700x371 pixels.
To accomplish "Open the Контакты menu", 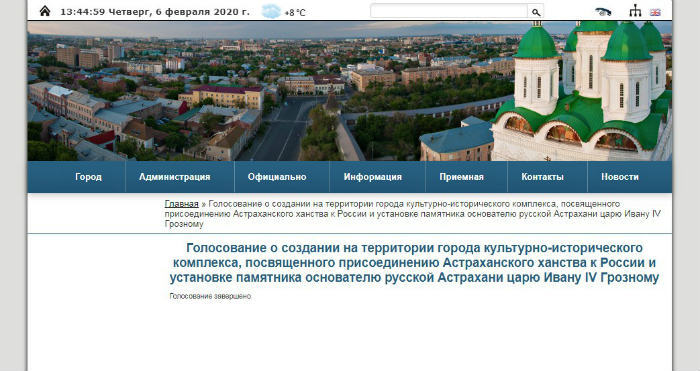I will (542, 177).
